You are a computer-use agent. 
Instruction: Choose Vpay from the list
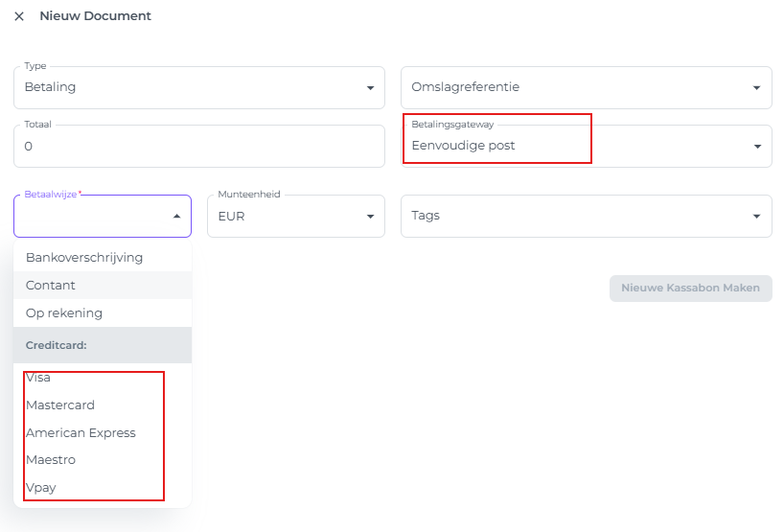click(41, 488)
